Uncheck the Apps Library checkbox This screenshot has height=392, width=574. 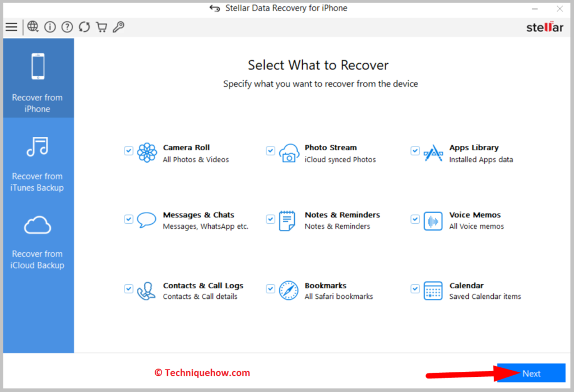click(415, 150)
